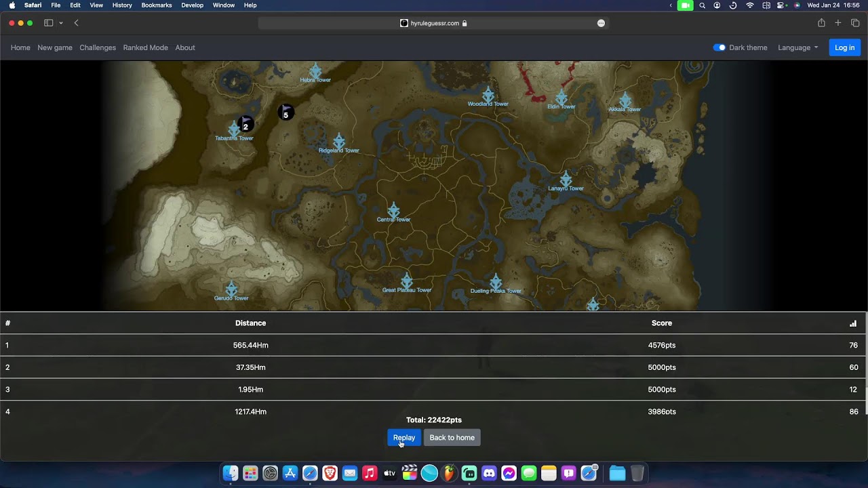Click the hyruleguessr.com address bar
Image resolution: width=868 pixels, height=488 pixels.
click(x=433, y=23)
